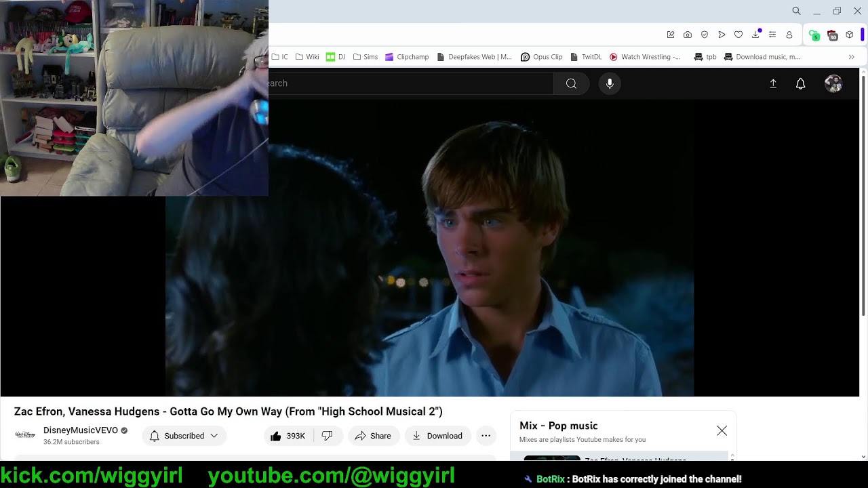
Task: Open the Sims bookmarks folder
Action: click(366, 57)
